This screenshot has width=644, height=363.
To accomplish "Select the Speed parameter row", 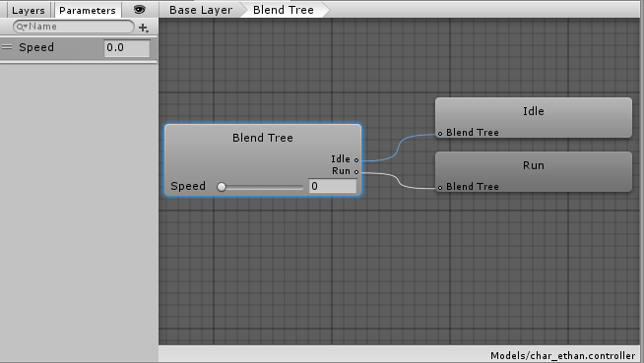I will click(x=79, y=48).
